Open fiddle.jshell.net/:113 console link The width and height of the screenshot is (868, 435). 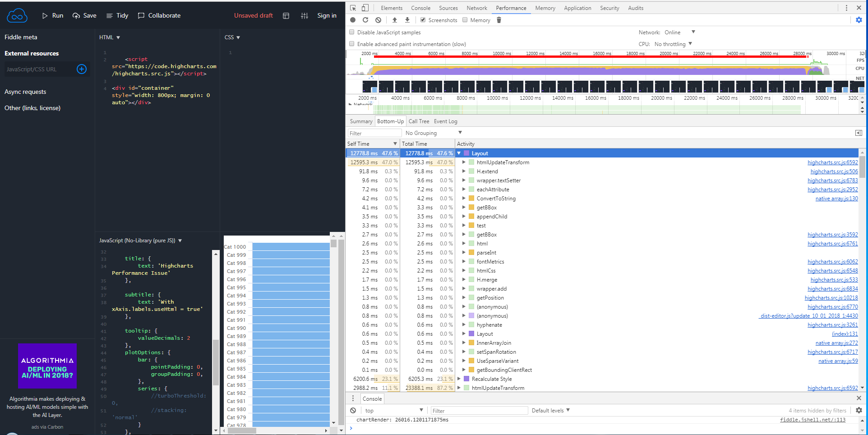tap(813, 420)
